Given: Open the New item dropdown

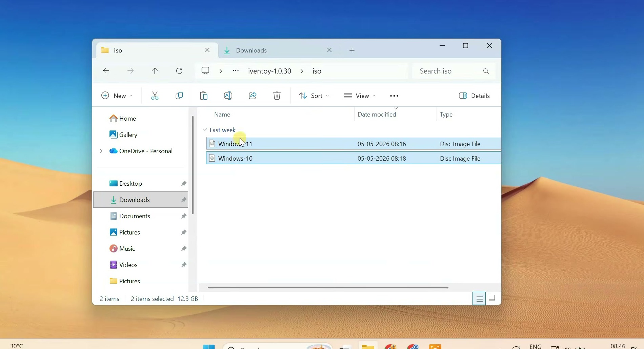Looking at the screenshot, I should 117,96.
